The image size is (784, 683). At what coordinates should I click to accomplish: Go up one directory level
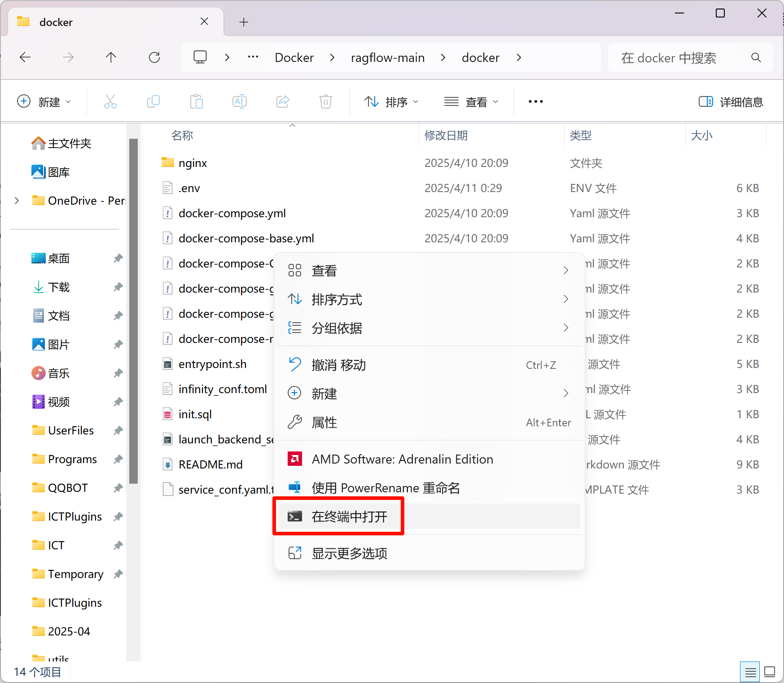pos(111,57)
